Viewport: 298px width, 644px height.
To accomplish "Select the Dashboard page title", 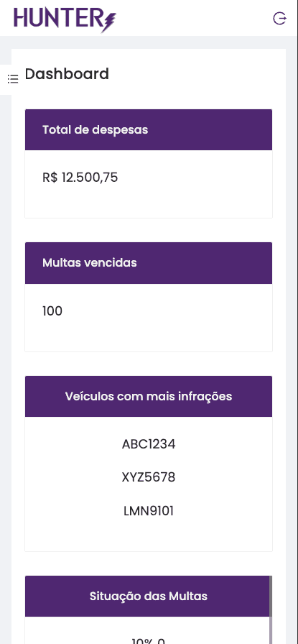I will pos(67,74).
